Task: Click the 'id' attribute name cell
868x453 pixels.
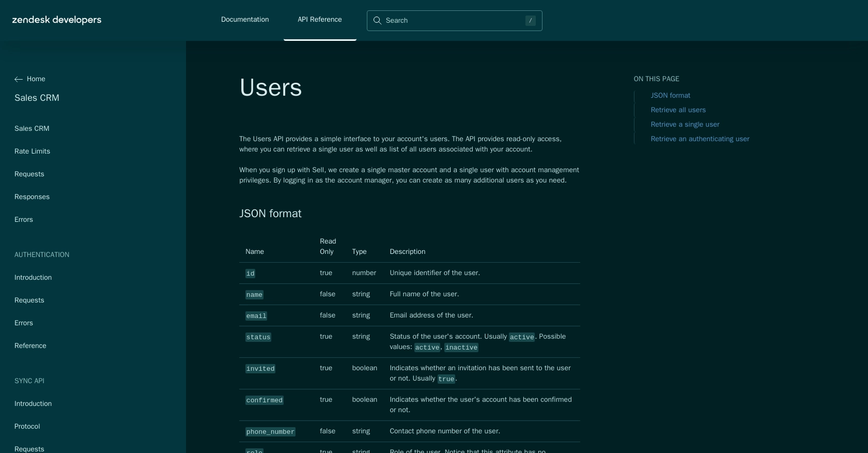Action: [x=250, y=274]
